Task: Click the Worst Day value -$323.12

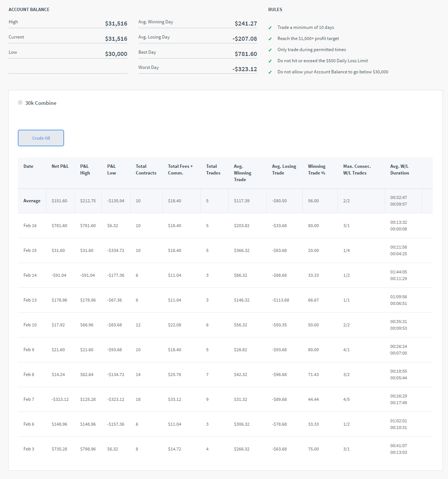Action: pyautogui.click(x=245, y=69)
